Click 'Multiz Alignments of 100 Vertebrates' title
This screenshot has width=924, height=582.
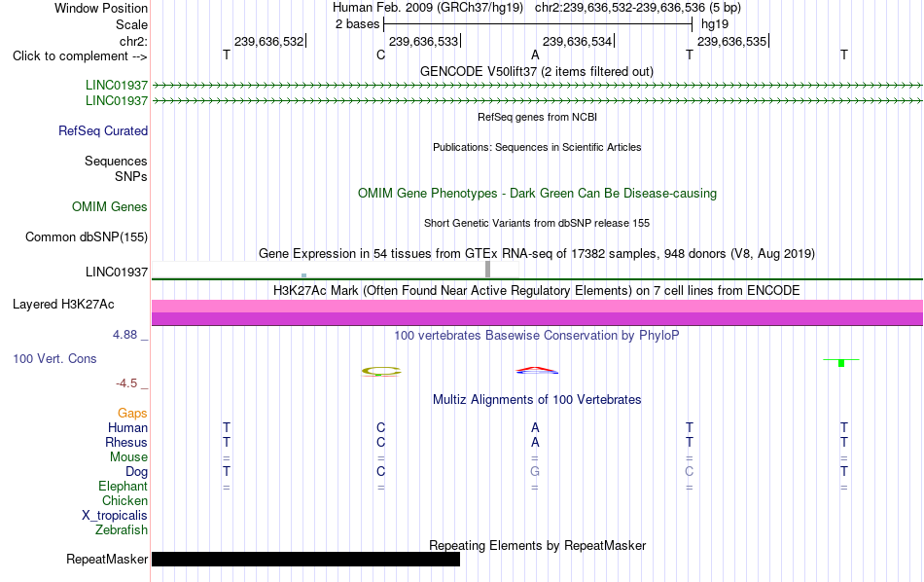point(537,400)
